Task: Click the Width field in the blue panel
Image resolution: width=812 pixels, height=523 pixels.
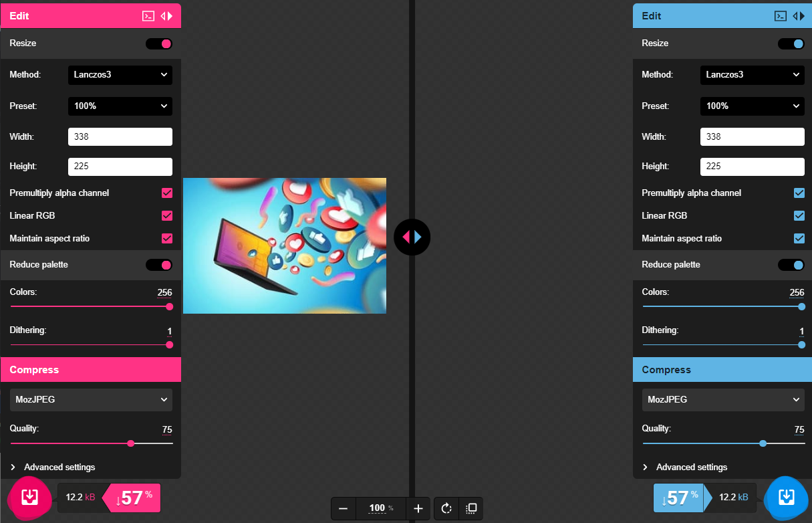Action: [x=753, y=137]
